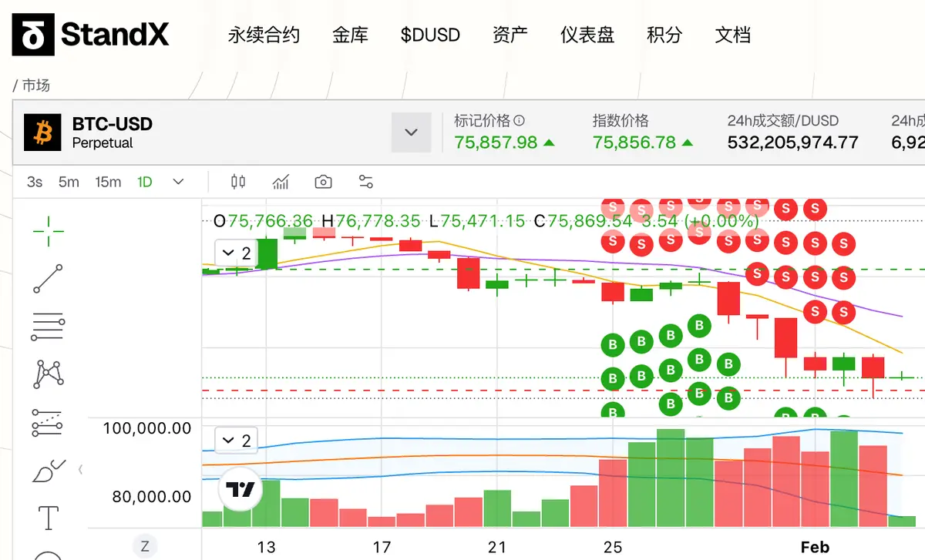Select the 5m timeframe
This screenshot has height=560, width=925.
69,182
